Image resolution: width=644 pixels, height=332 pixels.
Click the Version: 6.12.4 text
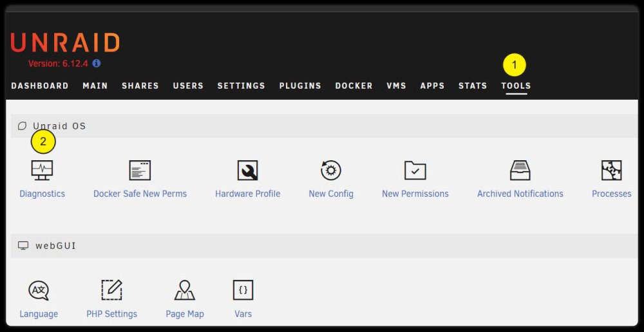(x=59, y=64)
